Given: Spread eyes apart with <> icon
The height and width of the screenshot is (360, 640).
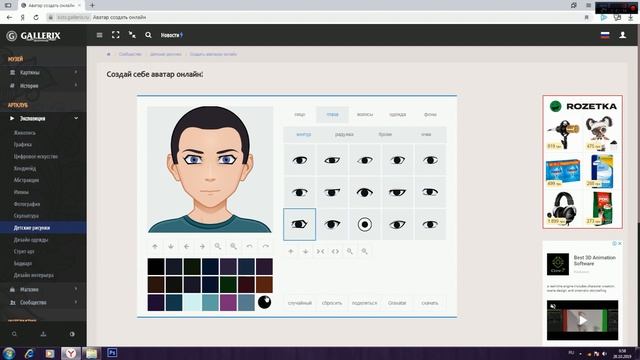Looking at the screenshot, I should [335, 251].
